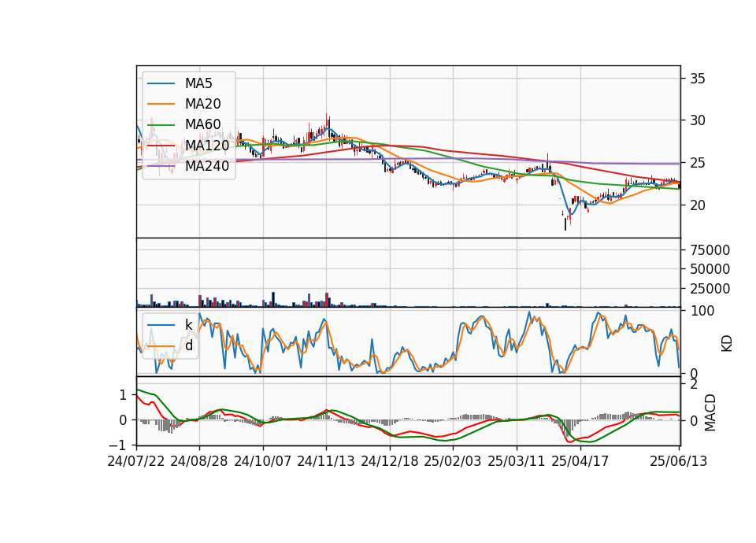Click the MA20 legend label

pos(203,104)
